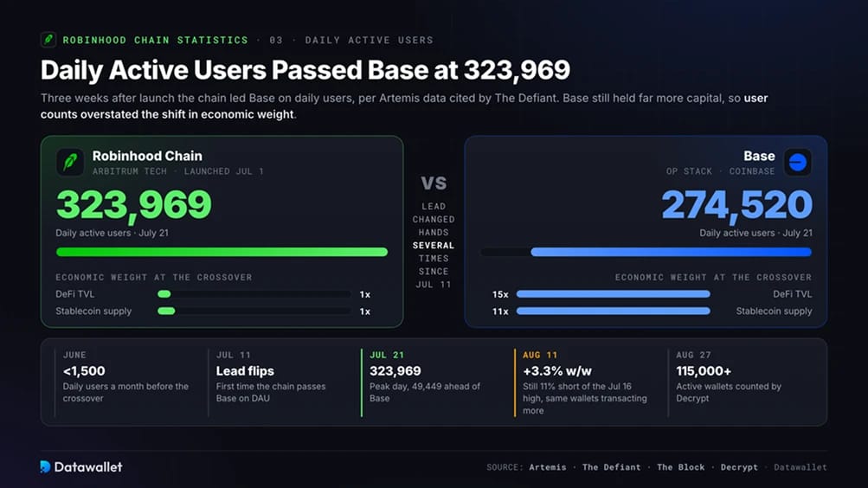Image resolution: width=868 pixels, height=488 pixels.
Task: Click 'The Defiant' source in the footer
Action: click(612, 467)
